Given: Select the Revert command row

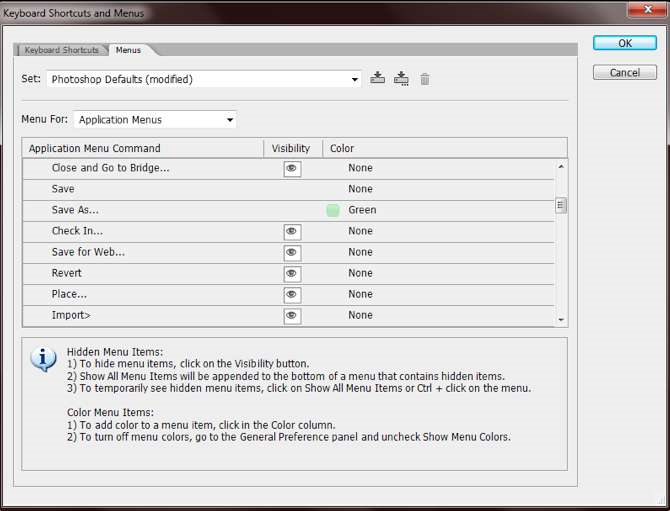Looking at the screenshot, I should 288,273.
